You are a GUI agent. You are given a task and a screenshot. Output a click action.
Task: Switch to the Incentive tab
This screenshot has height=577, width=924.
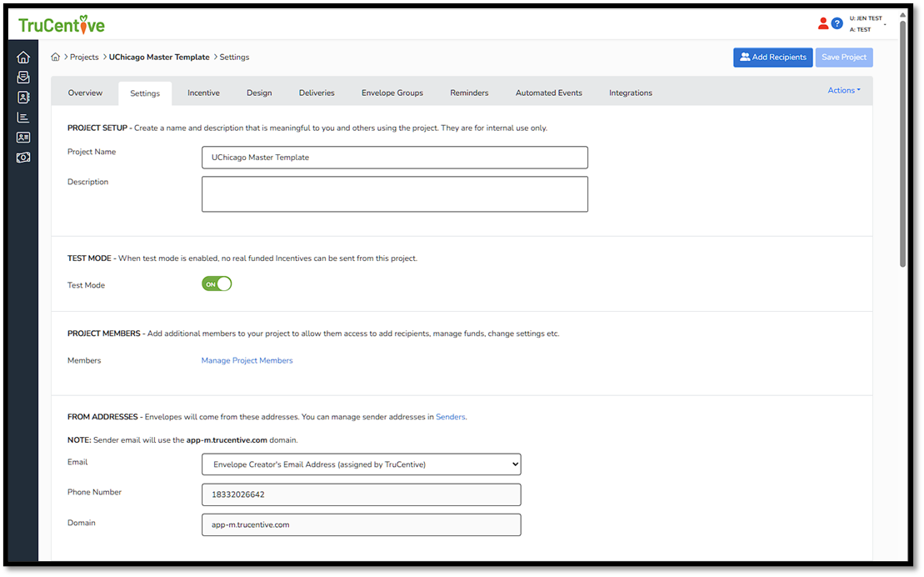(x=203, y=93)
